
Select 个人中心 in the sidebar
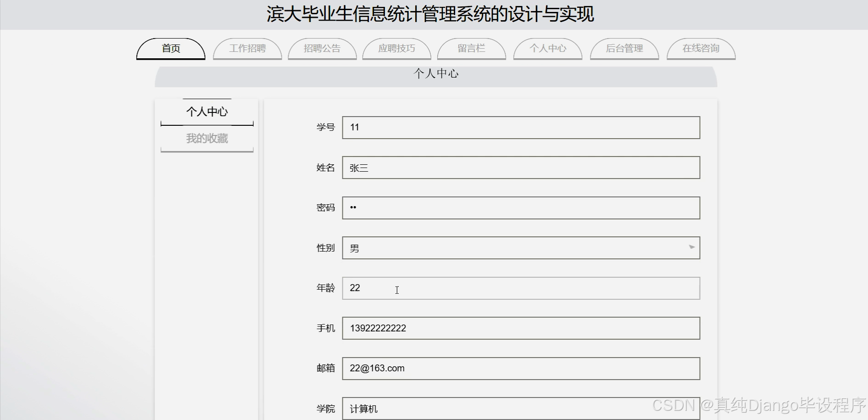coord(207,112)
